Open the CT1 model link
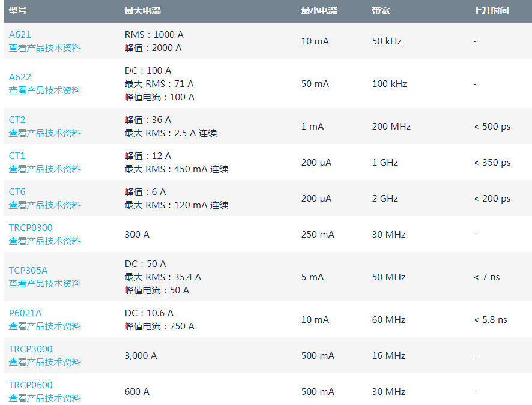 [17, 156]
